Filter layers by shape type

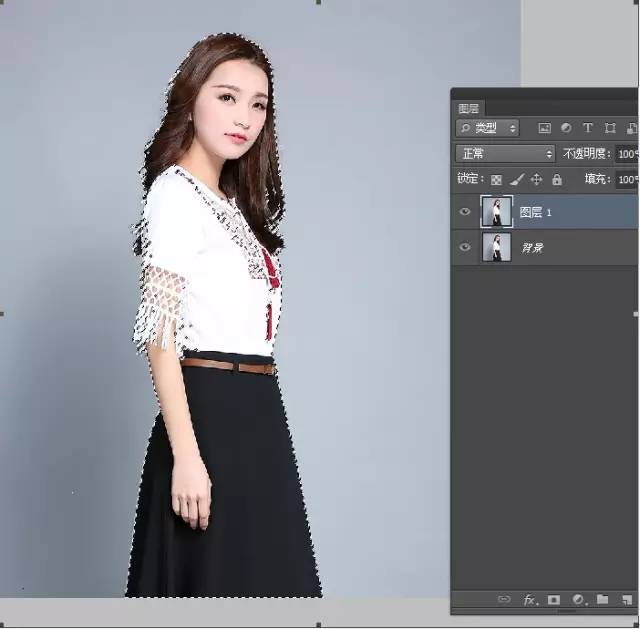pos(610,128)
